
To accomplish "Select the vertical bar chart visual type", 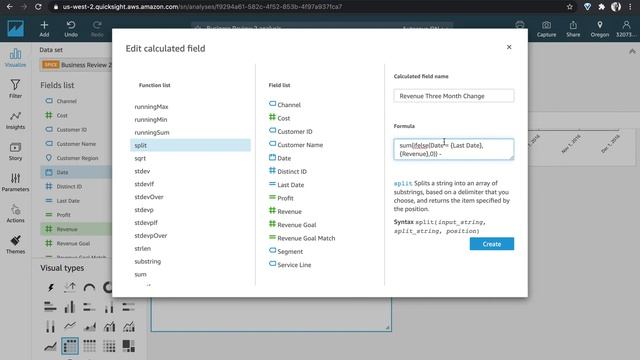I will coord(70,307).
